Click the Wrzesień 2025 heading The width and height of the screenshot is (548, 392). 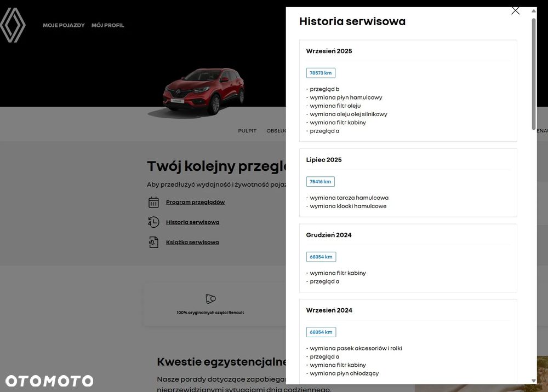pos(329,51)
